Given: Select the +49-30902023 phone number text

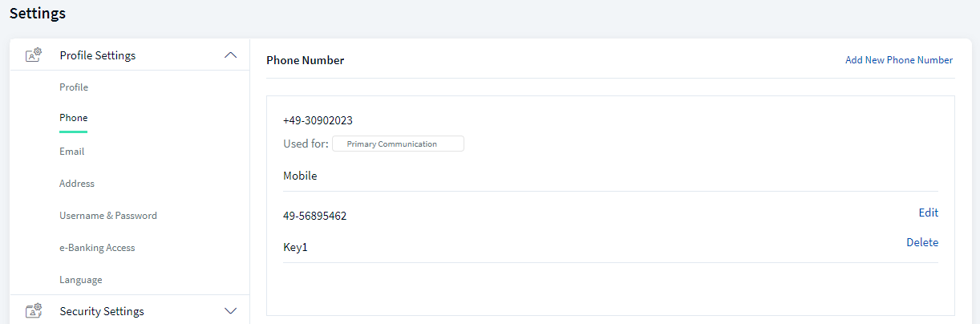Looking at the screenshot, I should [318, 120].
